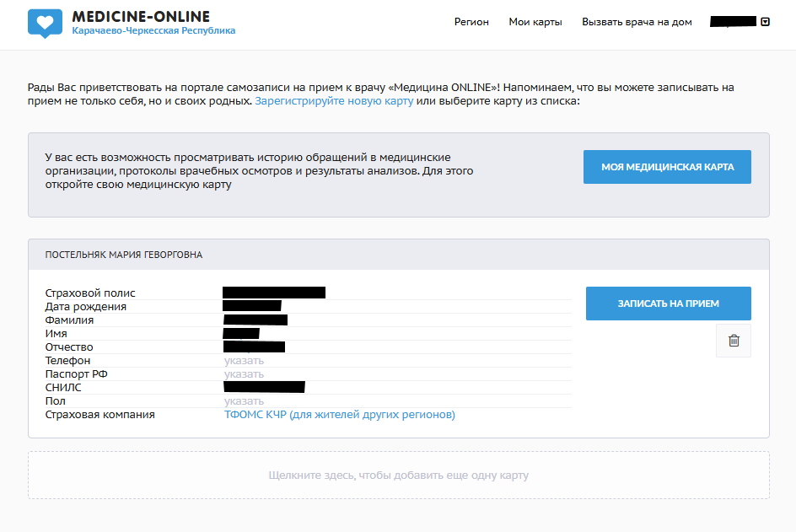Click the Зарегистрируйте новую карту link
This screenshot has height=532, width=796.
click(x=334, y=101)
